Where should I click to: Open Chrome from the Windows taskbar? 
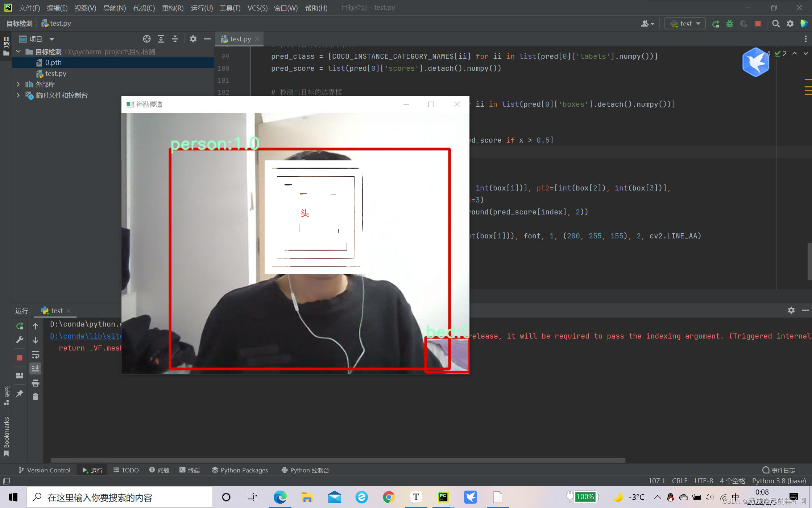(389, 497)
